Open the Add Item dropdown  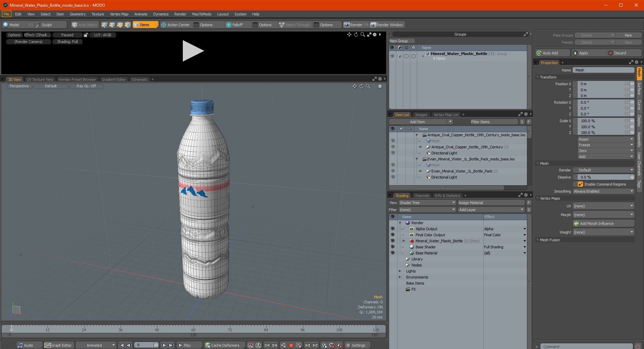tap(421, 122)
